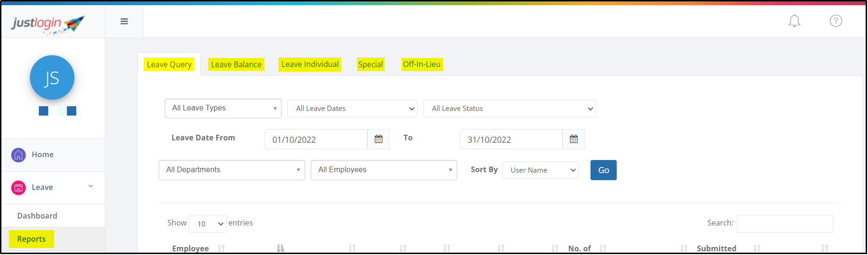
Task: Change the Show entries count dropdown
Action: click(207, 224)
